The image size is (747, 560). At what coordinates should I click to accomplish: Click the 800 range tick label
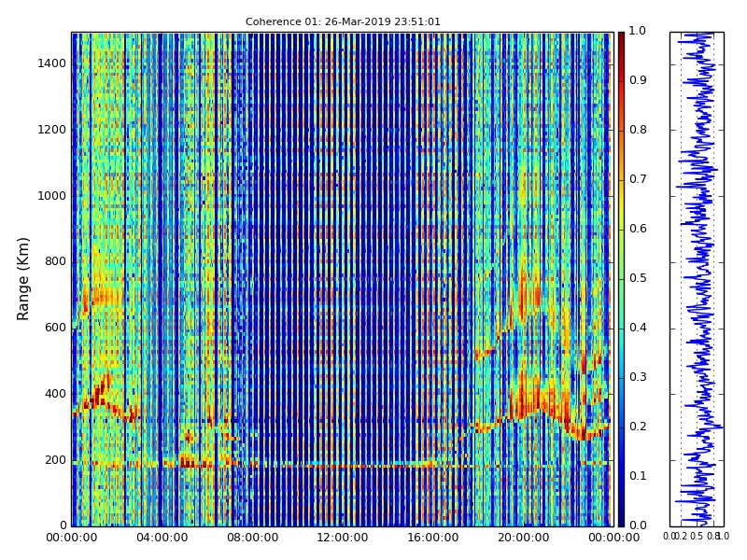point(55,261)
